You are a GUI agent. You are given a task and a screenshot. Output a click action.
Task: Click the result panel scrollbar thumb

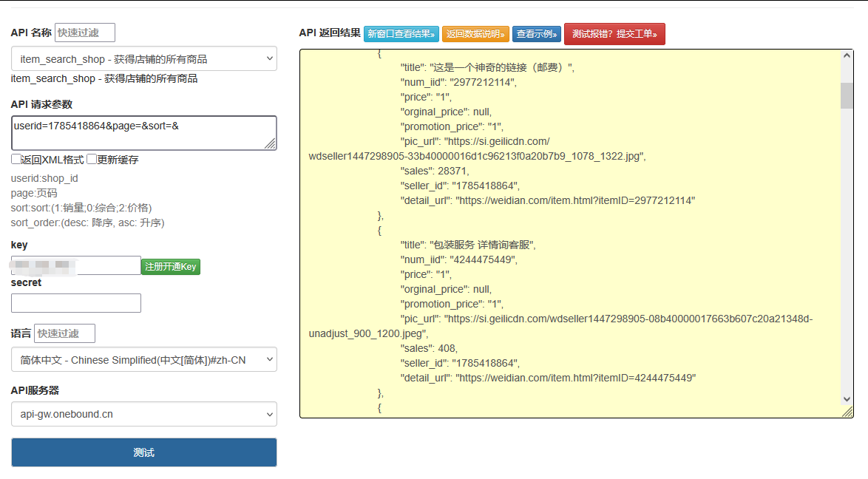tap(847, 96)
